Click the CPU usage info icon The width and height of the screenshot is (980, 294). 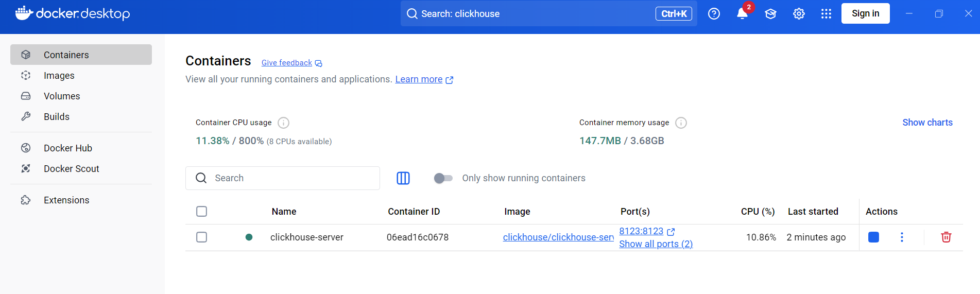pos(283,123)
